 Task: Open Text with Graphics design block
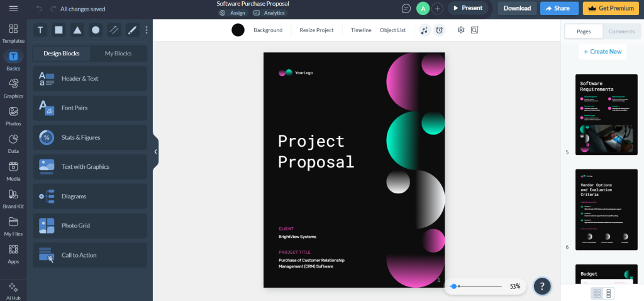(x=90, y=166)
